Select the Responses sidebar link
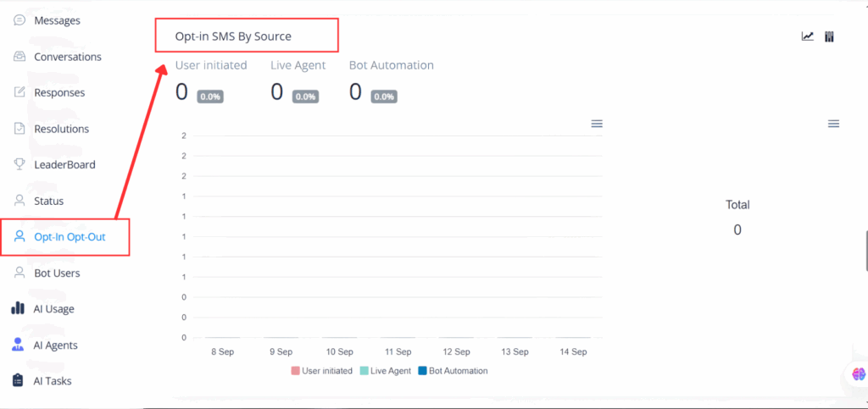 tap(59, 92)
